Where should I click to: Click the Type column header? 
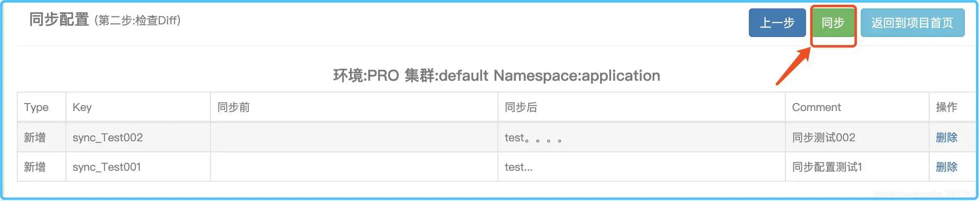click(36, 107)
